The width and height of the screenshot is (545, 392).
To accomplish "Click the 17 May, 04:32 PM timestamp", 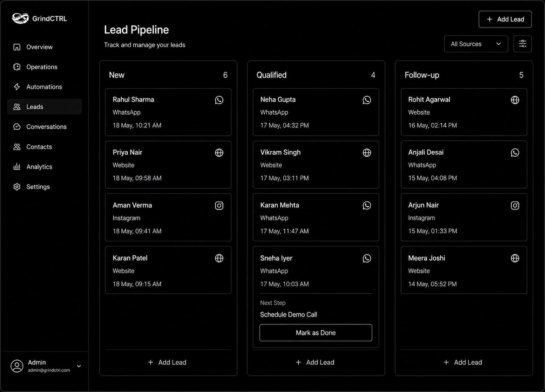I will [284, 126].
